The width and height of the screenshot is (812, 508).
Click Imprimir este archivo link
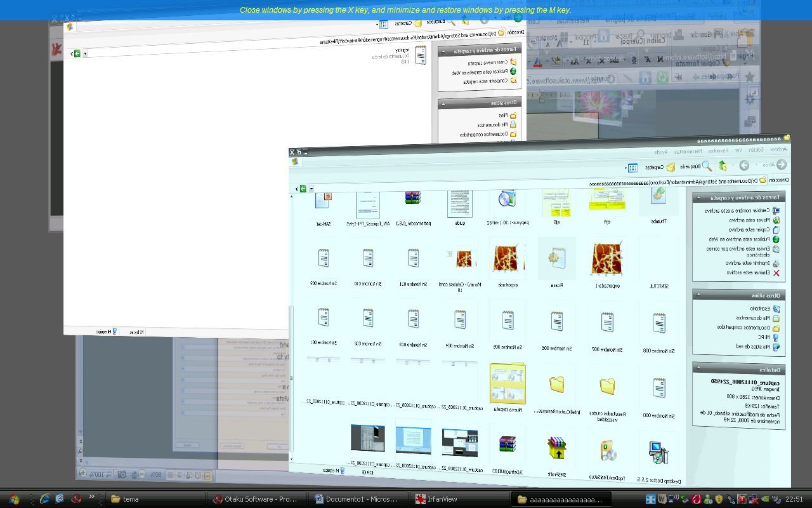(x=752, y=263)
